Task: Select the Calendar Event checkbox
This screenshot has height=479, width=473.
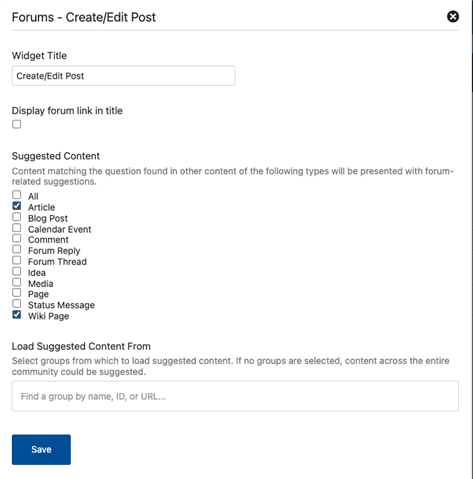Action: click(17, 228)
